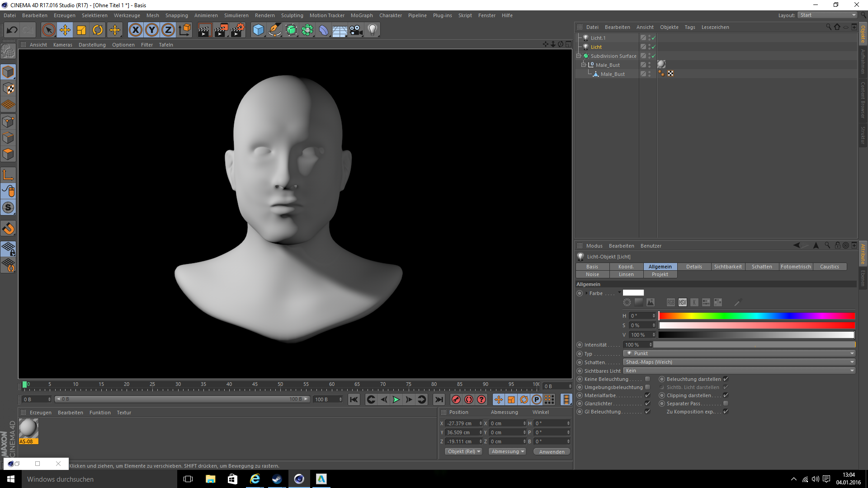Image resolution: width=868 pixels, height=488 pixels.
Task: Click the record active objects keyframe button
Action: [456, 399]
